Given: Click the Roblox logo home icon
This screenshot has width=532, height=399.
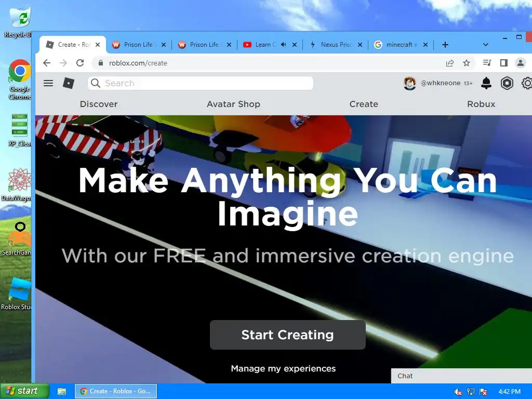Looking at the screenshot, I should click(69, 83).
